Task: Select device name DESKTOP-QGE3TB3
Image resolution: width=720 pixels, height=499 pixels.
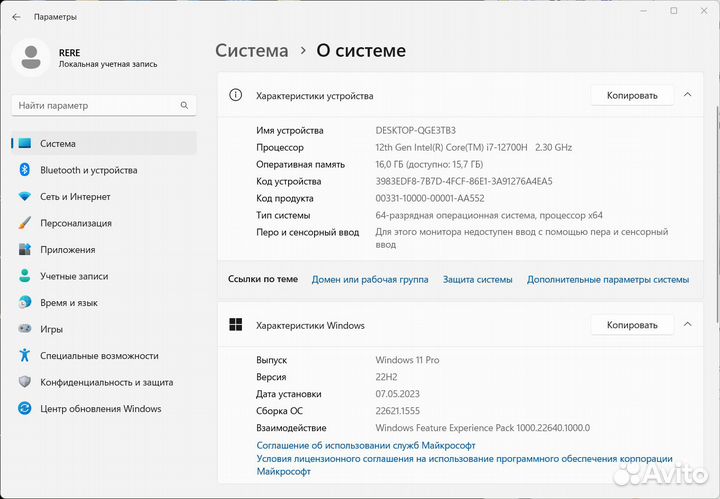Action: (x=416, y=130)
